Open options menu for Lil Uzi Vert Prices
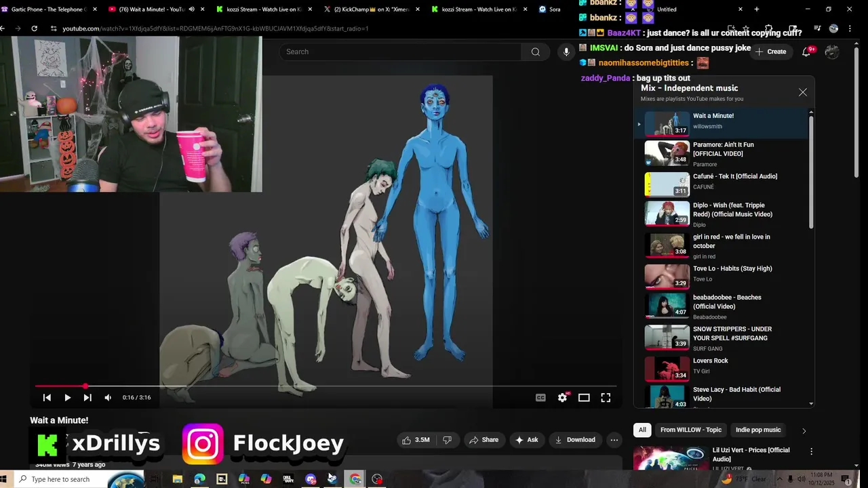Screen dimensions: 868x488 point(811,451)
